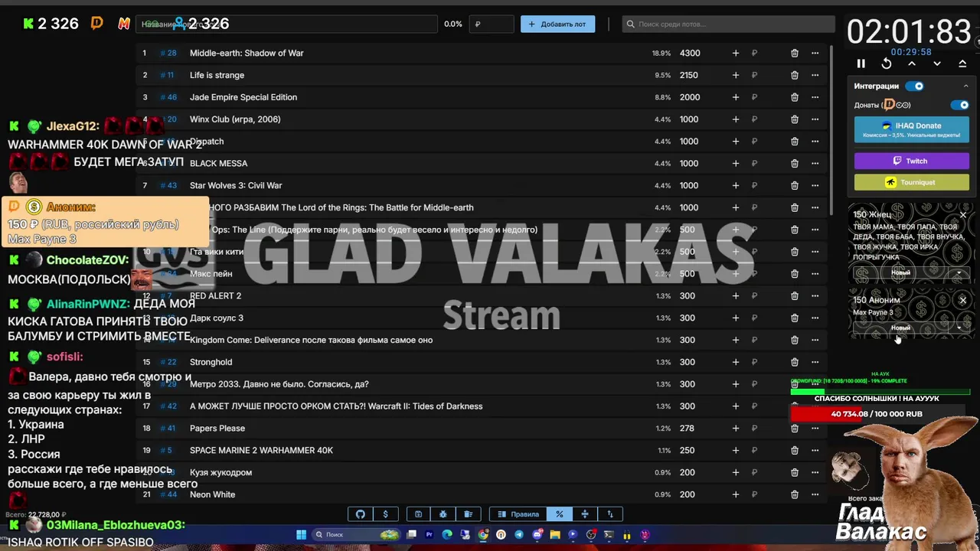980x551 pixels.
Task: Open more options for Дарк соулс 3
Action: [x=815, y=318]
